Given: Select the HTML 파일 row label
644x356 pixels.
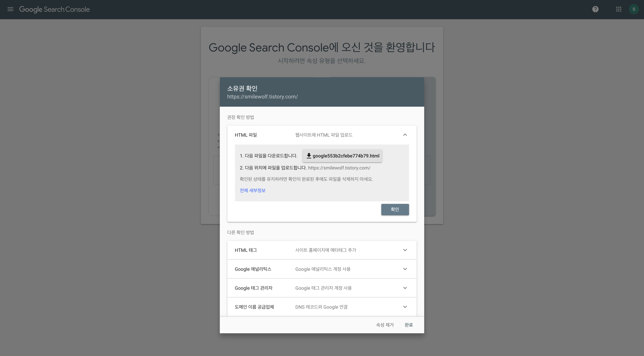Looking at the screenshot, I should pyautogui.click(x=246, y=135).
